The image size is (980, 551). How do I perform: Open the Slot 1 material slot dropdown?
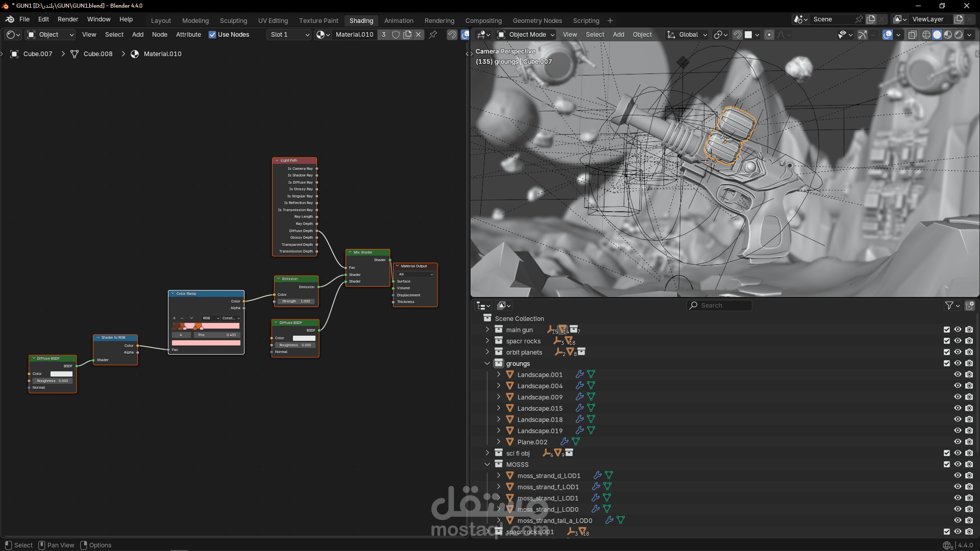[289, 35]
